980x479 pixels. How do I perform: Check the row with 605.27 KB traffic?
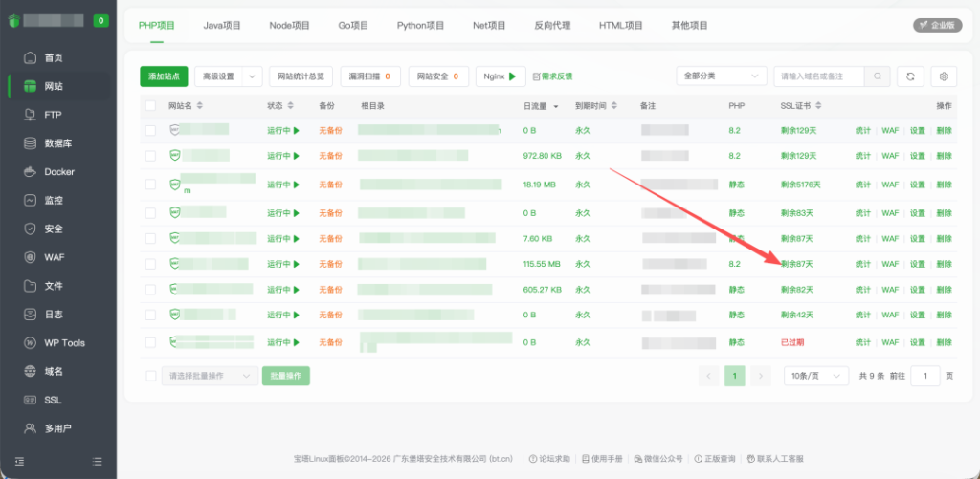coord(150,290)
